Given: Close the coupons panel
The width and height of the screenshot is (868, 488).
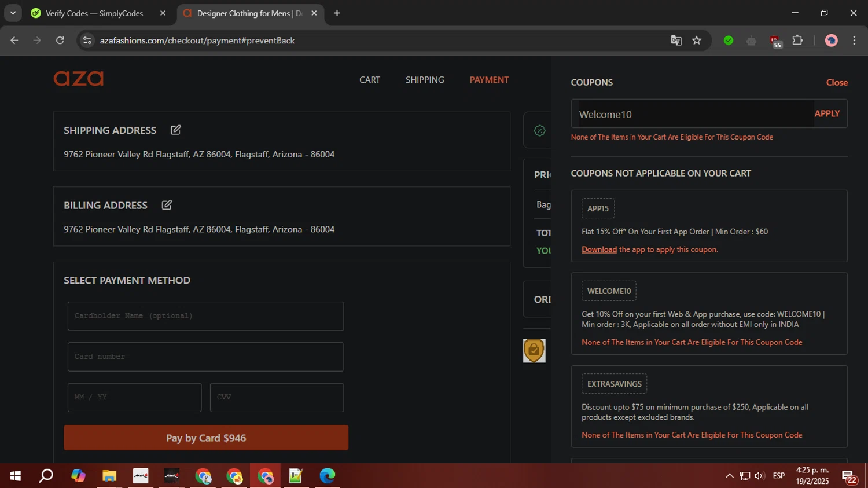Looking at the screenshot, I should [837, 83].
